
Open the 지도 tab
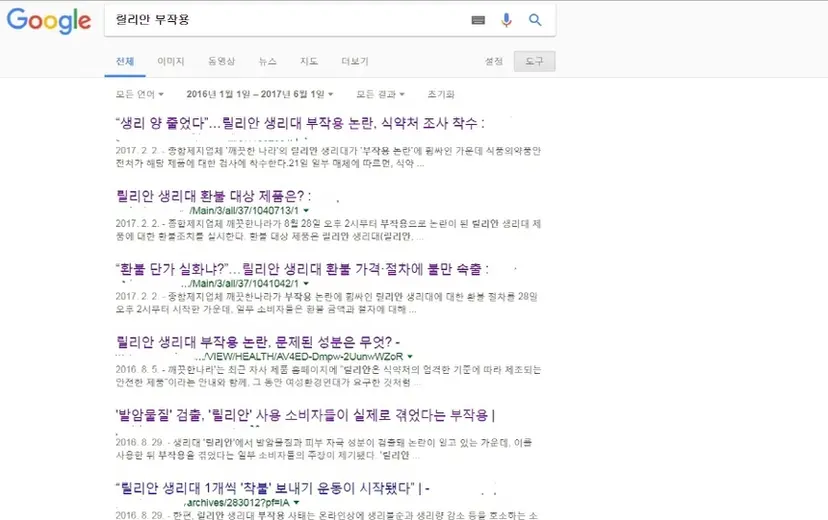pos(309,61)
